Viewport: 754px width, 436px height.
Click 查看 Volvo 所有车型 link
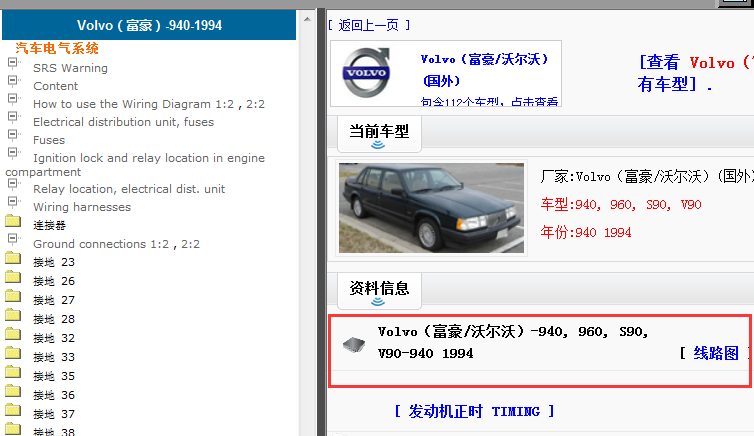click(x=695, y=73)
